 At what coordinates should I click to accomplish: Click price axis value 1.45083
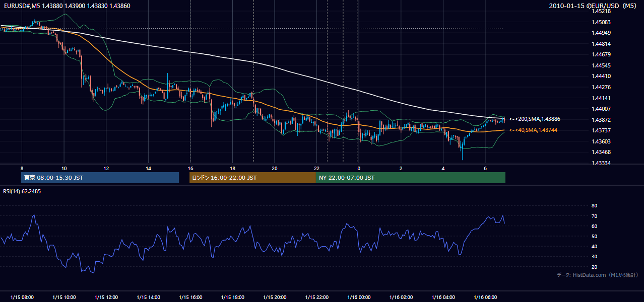601,22
